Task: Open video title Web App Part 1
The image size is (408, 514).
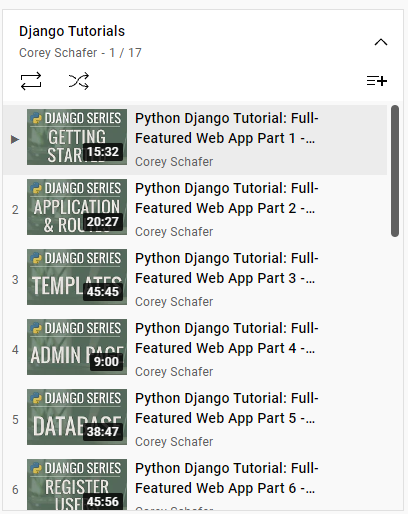Action: (227, 128)
